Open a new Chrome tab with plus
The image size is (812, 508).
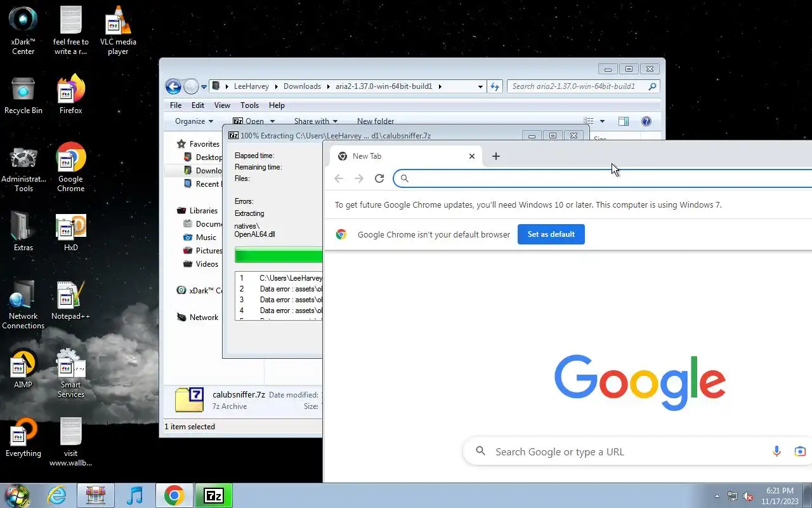[496, 156]
